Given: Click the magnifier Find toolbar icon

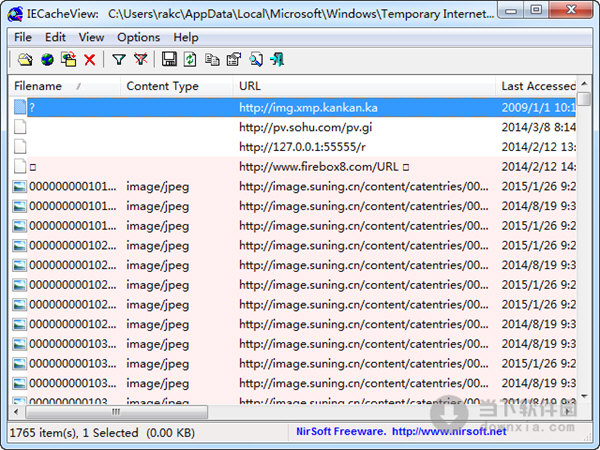Looking at the screenshot, I should tap(256, 60).
